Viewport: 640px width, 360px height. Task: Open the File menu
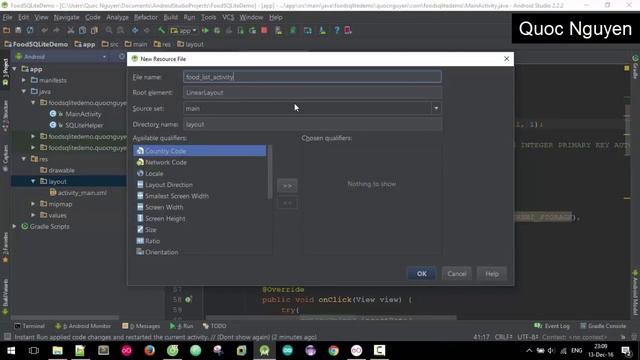(x=7, y=18)
